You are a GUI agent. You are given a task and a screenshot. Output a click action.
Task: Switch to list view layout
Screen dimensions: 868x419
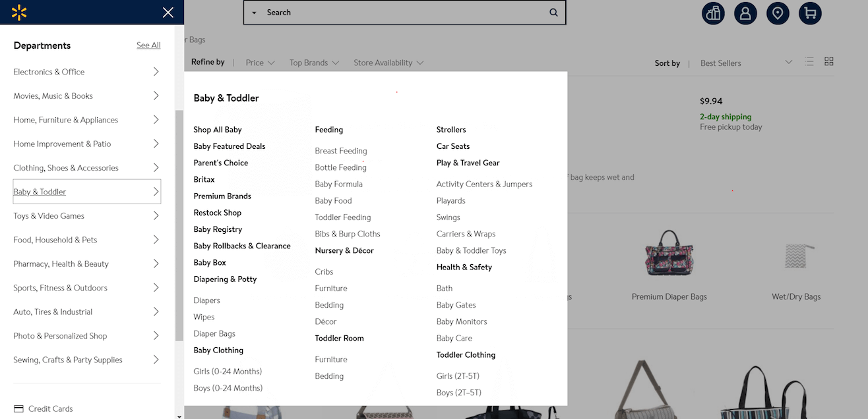point(809,62)
